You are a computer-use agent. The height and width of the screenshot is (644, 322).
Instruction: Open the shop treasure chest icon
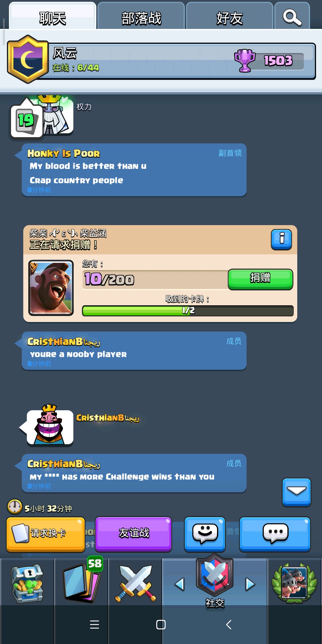pyautogui.click(x=27, y=583)
